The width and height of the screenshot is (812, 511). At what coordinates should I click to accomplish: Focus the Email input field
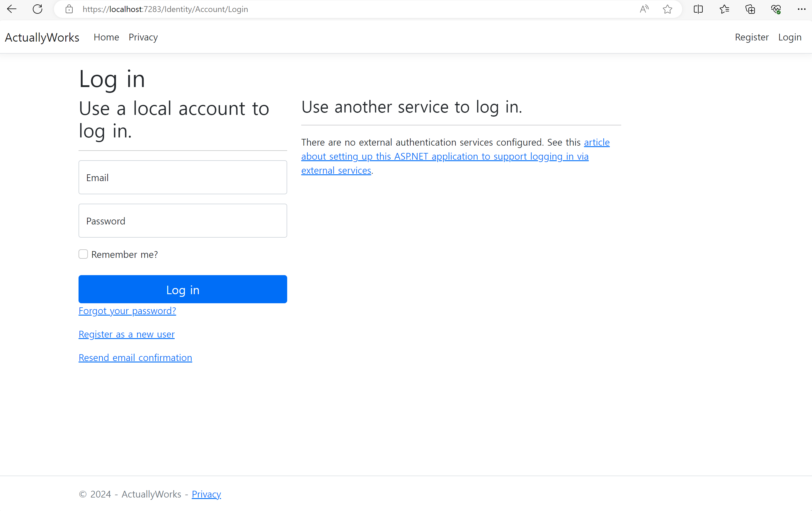click(183, 177)
